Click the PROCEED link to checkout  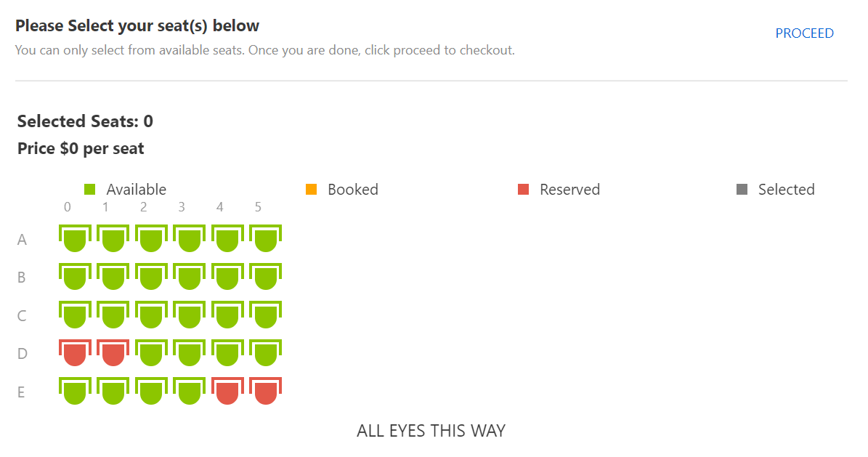point(804,33)
